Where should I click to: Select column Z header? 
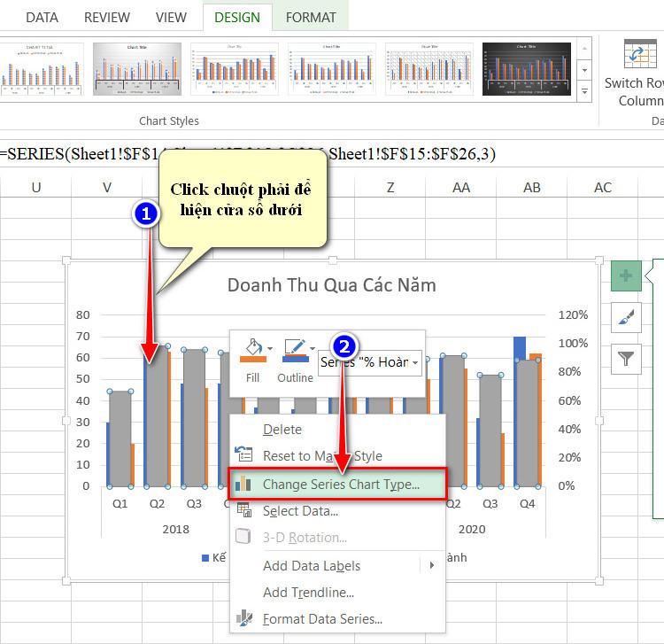pos(390,187)
